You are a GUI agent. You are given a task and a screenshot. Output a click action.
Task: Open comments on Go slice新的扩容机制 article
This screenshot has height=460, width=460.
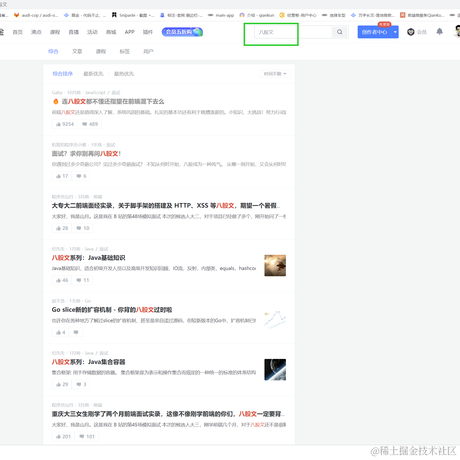pos(76,332)
